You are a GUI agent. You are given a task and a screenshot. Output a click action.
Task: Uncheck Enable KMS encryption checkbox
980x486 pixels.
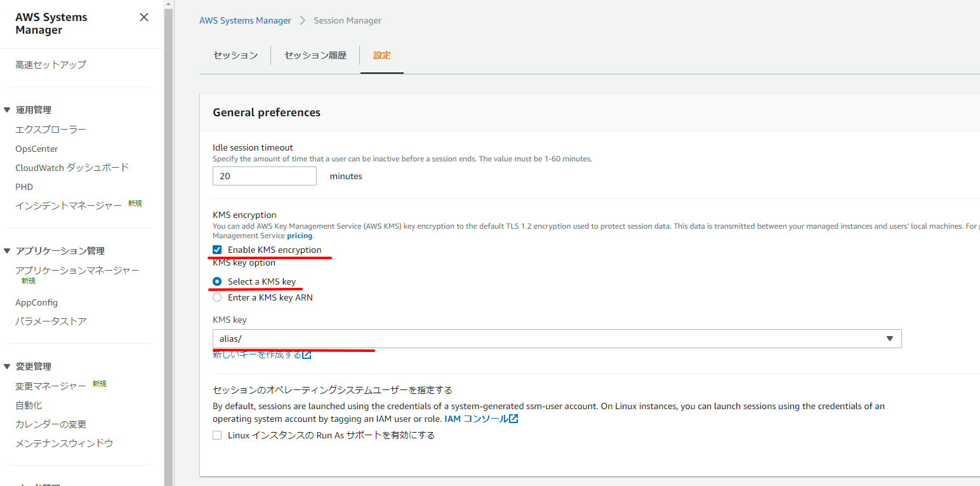(x=217, y=250)
